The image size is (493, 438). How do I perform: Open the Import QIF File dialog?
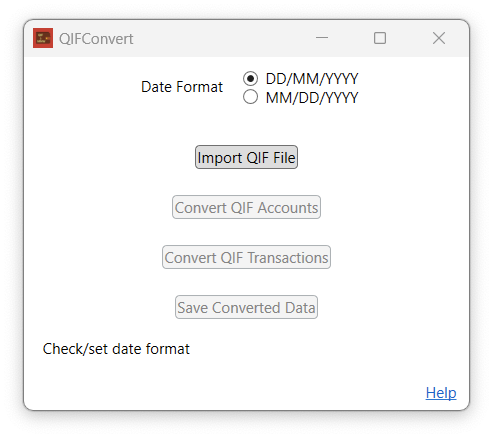click(246, 157)
